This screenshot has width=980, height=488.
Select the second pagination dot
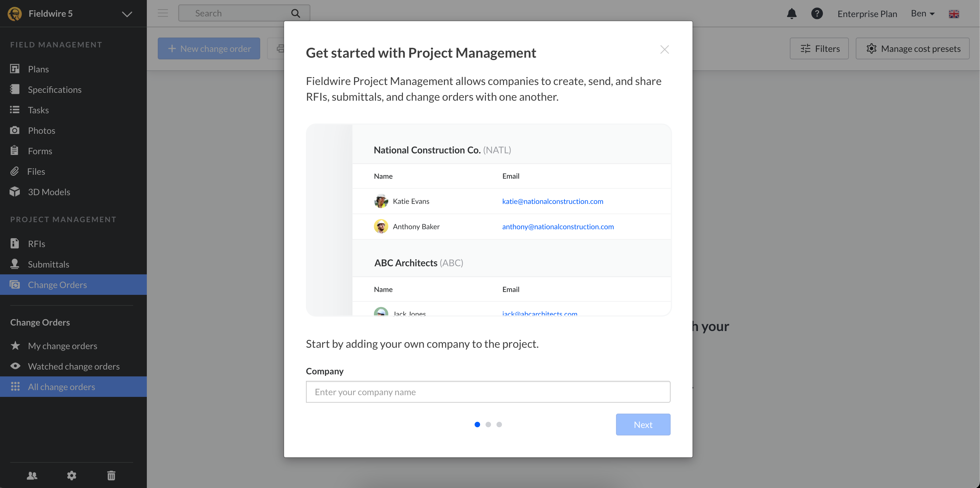[x=488, y=425]
